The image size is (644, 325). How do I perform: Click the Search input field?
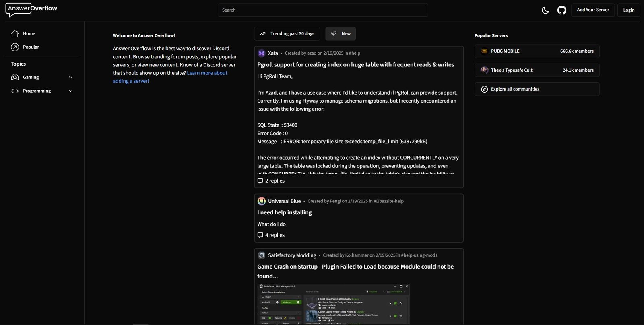click(322, 10)
